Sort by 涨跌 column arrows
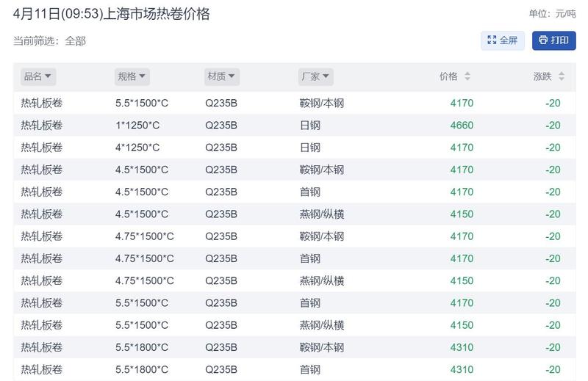This screenshot has width=588, height=381. (x=562, y=76)
